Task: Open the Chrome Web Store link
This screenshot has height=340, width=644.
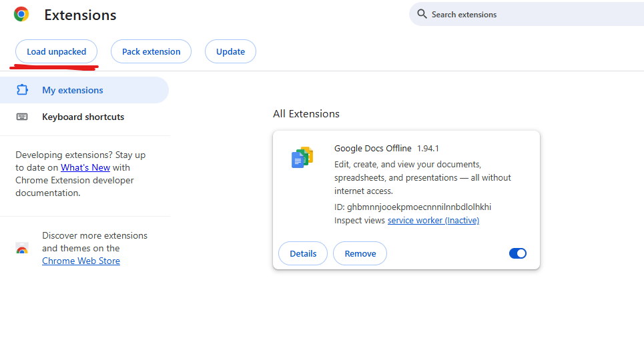Action: (81, 261)
